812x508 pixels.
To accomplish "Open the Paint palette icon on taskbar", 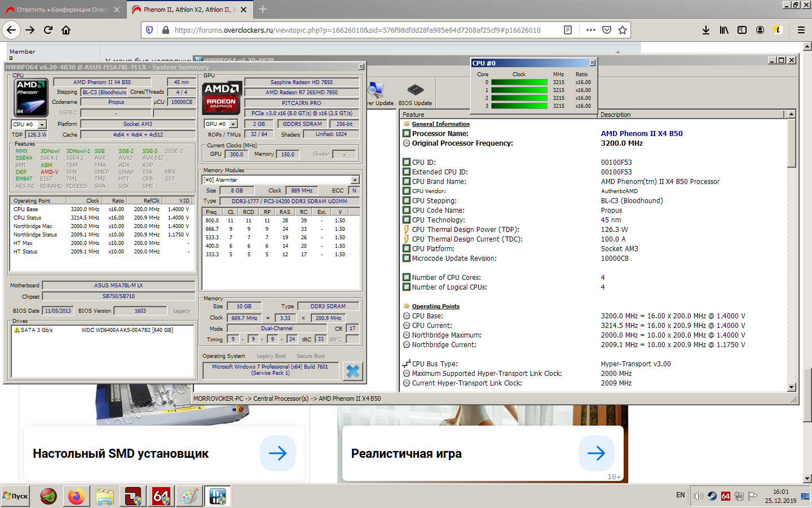I will pos(189,496).
